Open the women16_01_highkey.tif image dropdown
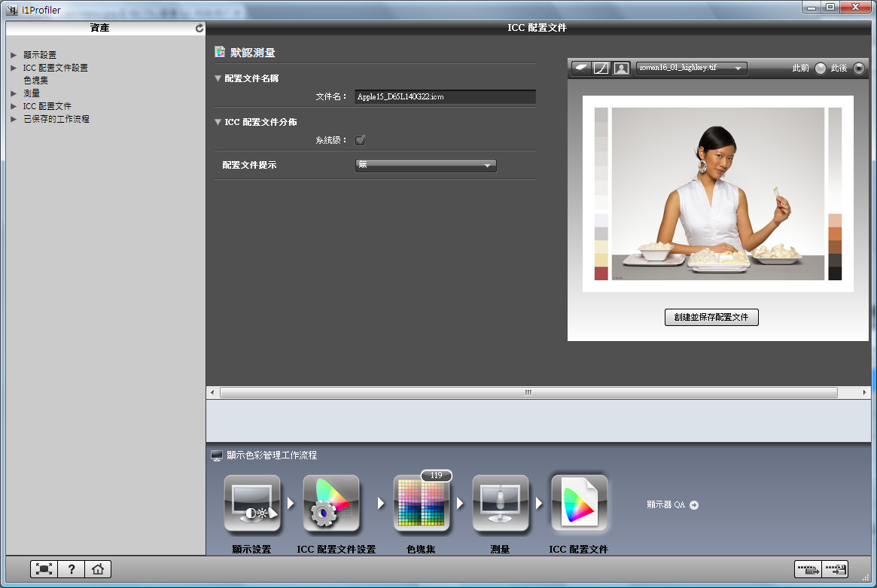 691,68
